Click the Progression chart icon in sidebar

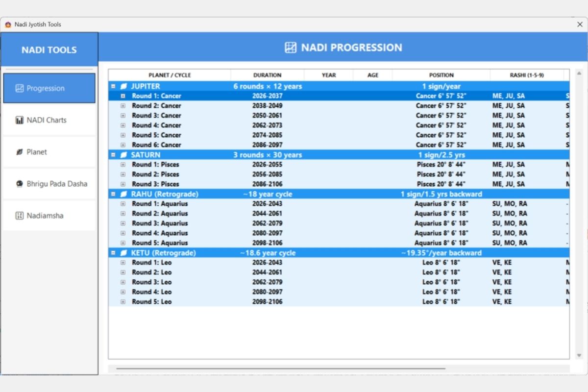click(x=20, y=89)
